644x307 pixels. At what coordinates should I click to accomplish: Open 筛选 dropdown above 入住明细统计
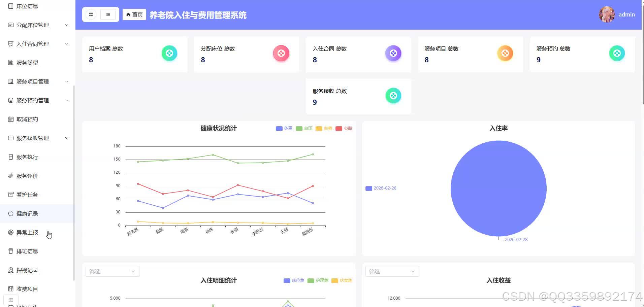tap(112, 271)
